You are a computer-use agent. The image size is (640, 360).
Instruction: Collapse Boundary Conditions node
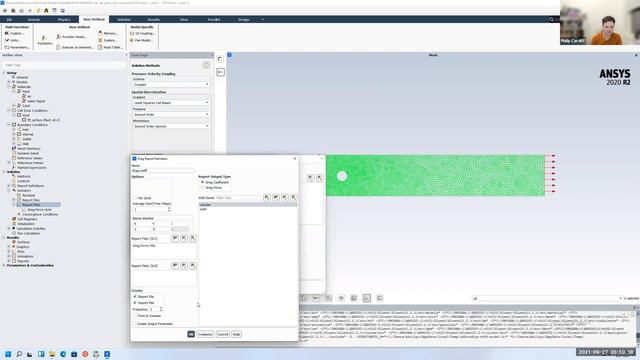9,124
